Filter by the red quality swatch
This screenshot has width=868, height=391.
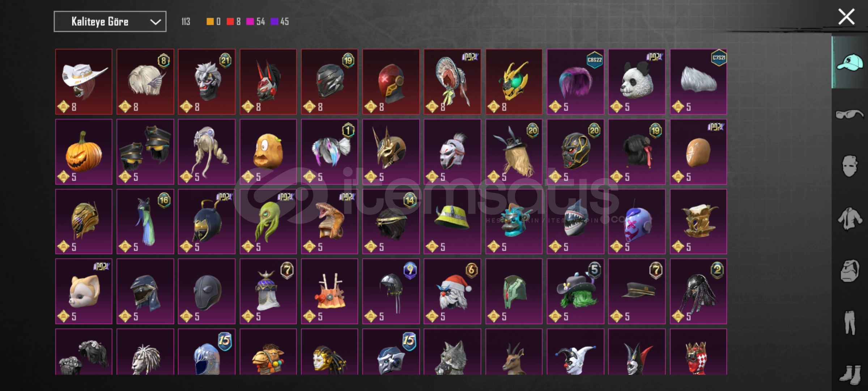point(230,22)
